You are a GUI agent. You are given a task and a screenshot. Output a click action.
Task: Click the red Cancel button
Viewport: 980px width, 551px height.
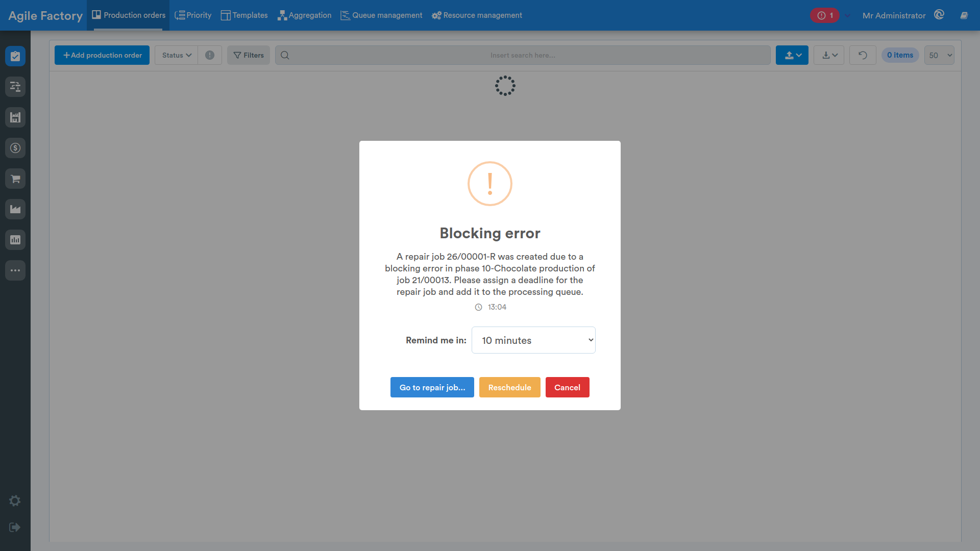567,387
